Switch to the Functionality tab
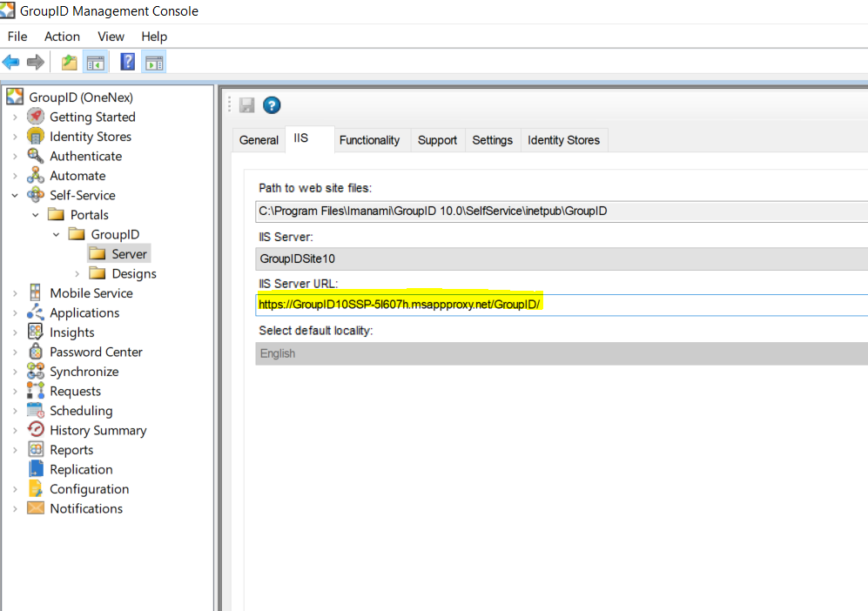The width and height of the screenshot is (868, 611). tap(370, 139)
